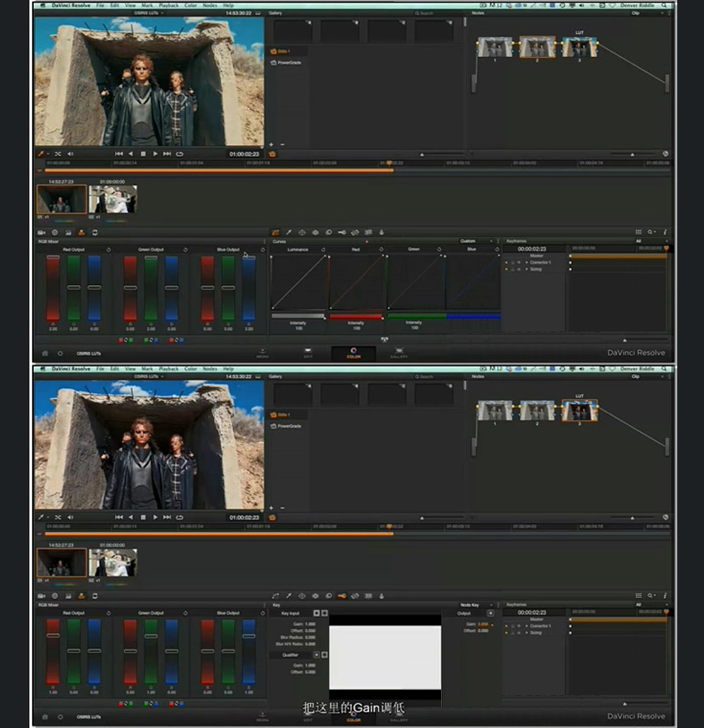Expand Corrector 1 track in bottom window keyframes

tap(526, 626)
